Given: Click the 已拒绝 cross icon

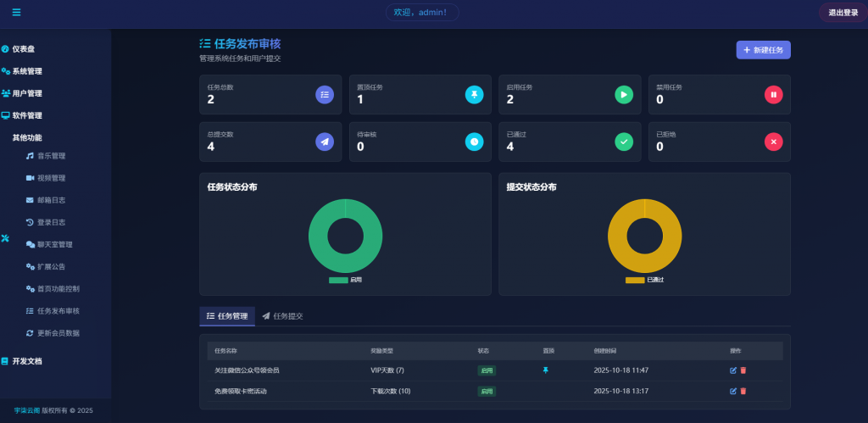Looking at the screenshot, I should (773, 142).
